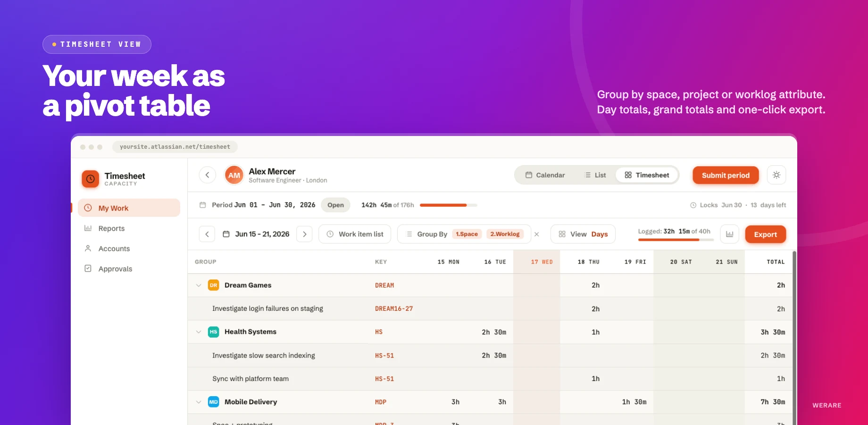
Task: Click the DR Dream Games space icon
Action: click(213, 285)
